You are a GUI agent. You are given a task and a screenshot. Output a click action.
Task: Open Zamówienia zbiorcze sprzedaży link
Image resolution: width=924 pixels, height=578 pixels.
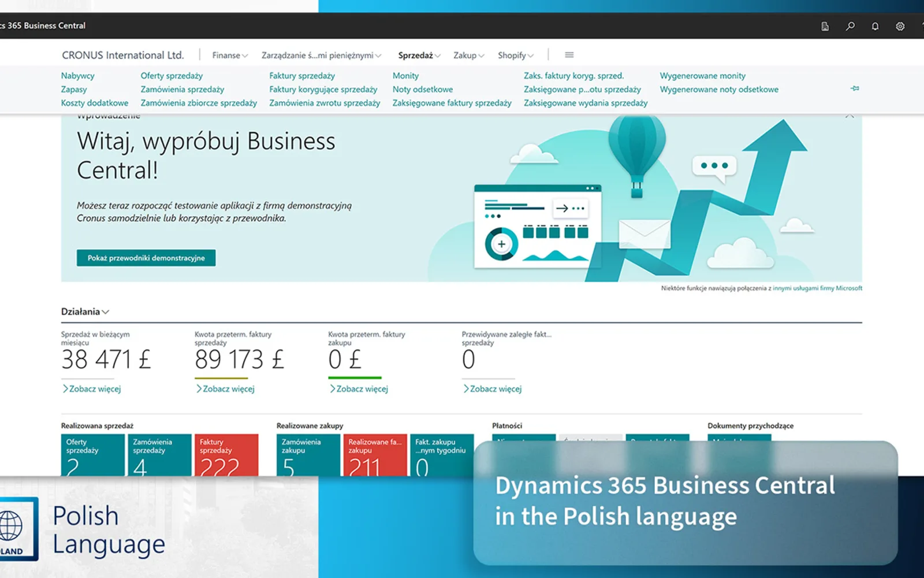pos(199,103)
